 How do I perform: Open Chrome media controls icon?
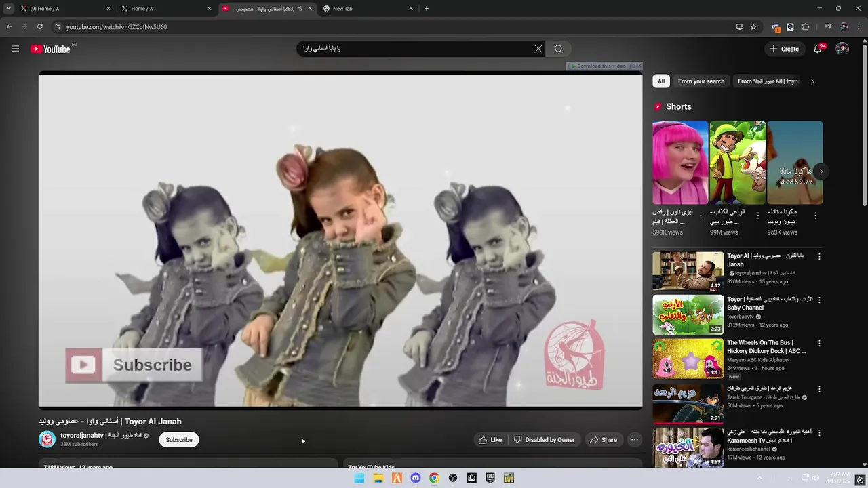[x=828, y=27]
